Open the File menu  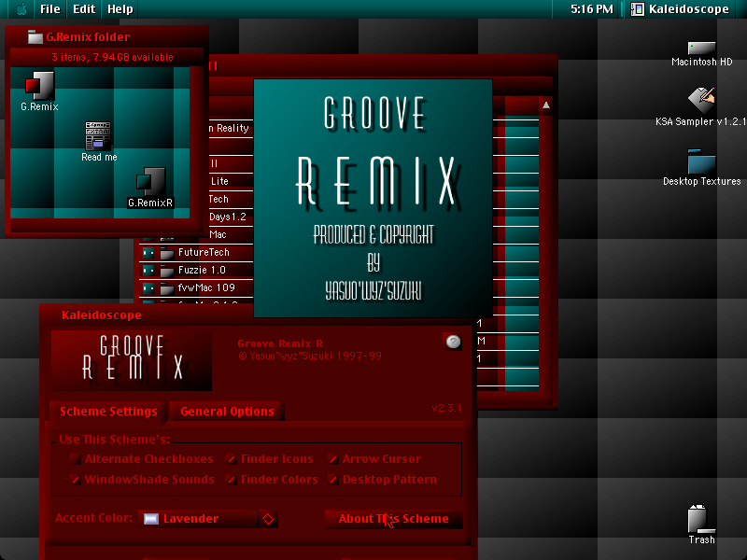point(50,9)
